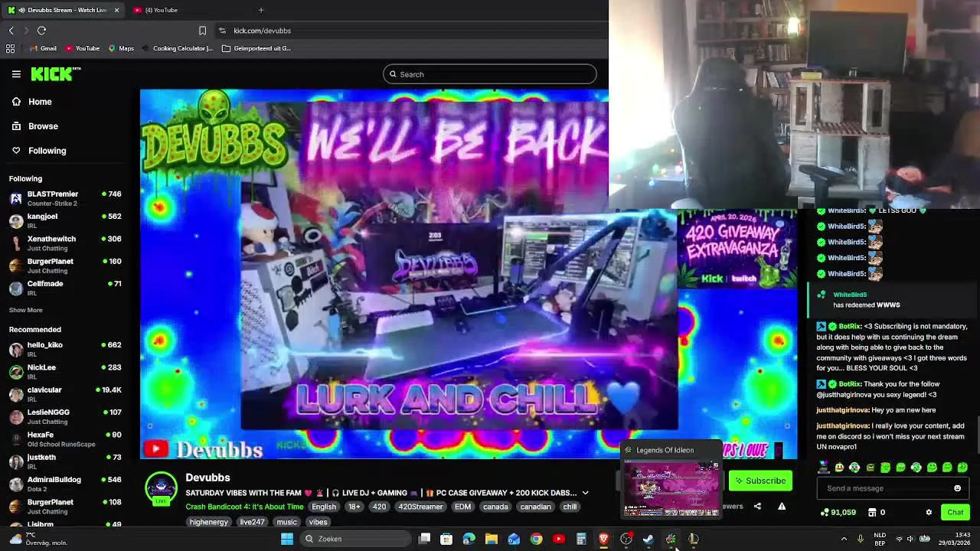980x551 pixels.
Task: Open Windows Start menu
Action: (287, 539)
